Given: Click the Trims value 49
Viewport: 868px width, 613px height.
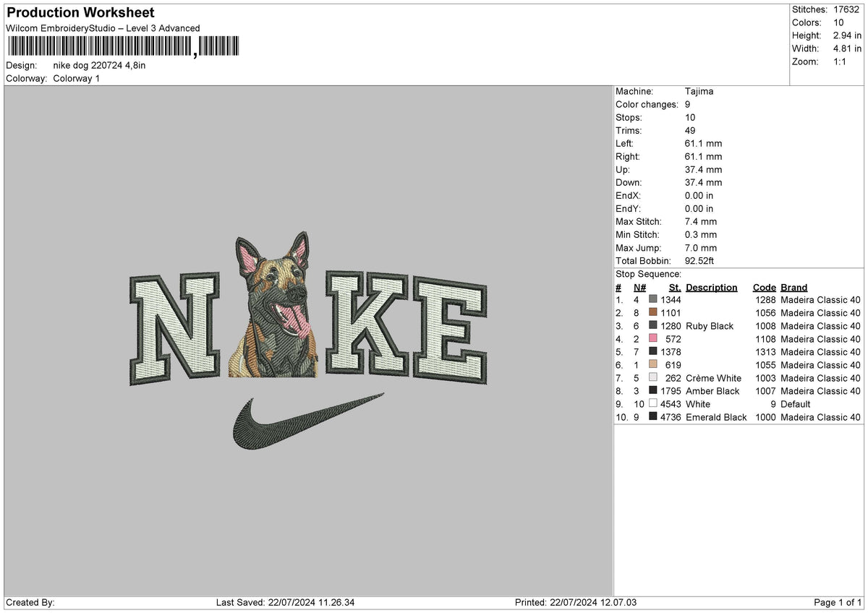Looking at the screenshot, I should pyautogui.click(x=691, y=130).
